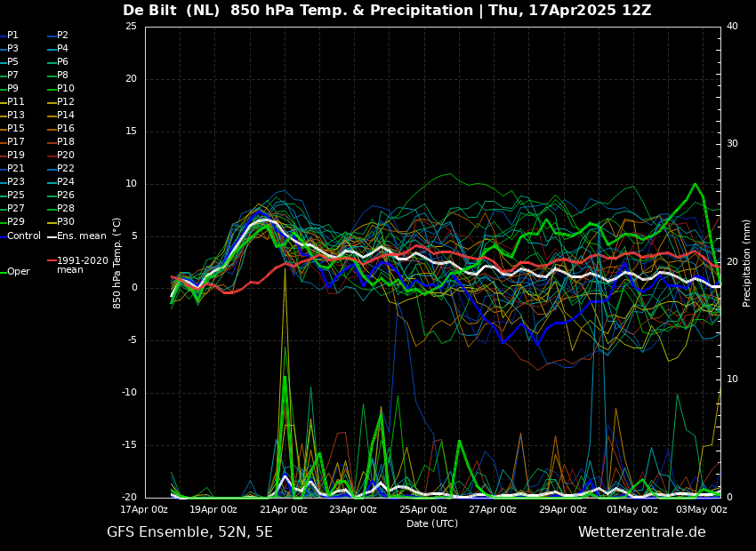This screenshot has height=551, width=756.
Task: Click the P16 legend label
Action: click(66, 129)
